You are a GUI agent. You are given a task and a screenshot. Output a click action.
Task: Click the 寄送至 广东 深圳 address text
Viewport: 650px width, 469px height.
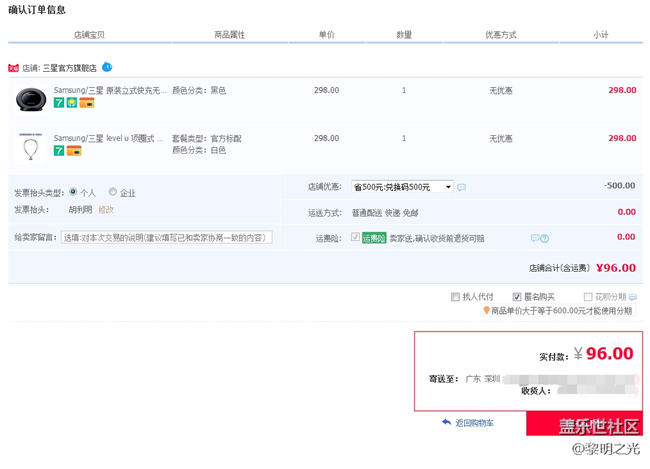(x=465, y=379)
